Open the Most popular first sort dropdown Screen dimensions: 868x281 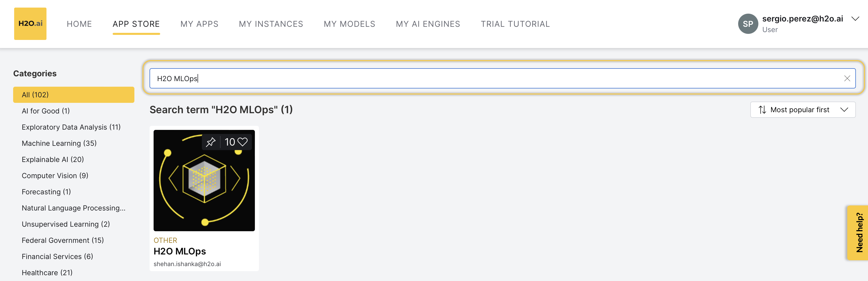click(x=803, y=110)
